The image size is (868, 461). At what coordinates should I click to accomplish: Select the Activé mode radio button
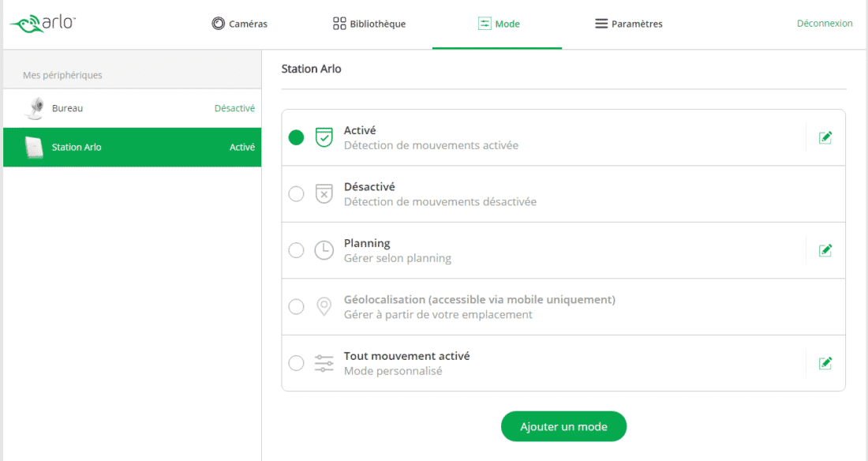tap(296, 137)
